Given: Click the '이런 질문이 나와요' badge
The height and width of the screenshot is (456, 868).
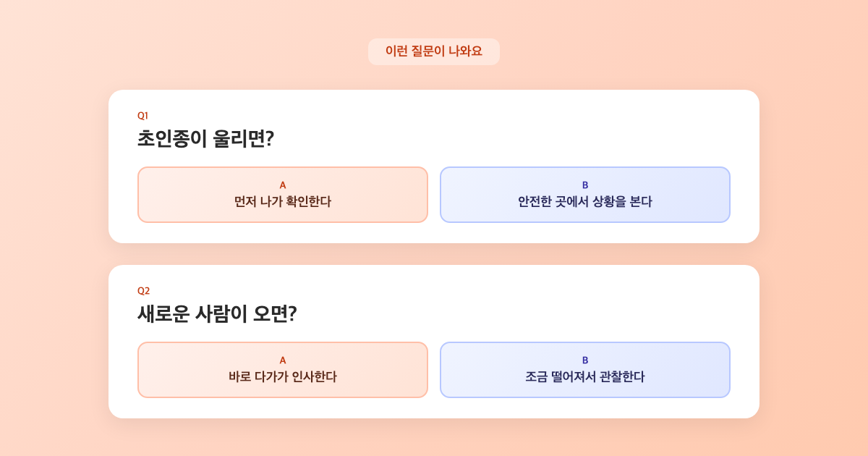Looking at the screenshot, I should point(434,51).
